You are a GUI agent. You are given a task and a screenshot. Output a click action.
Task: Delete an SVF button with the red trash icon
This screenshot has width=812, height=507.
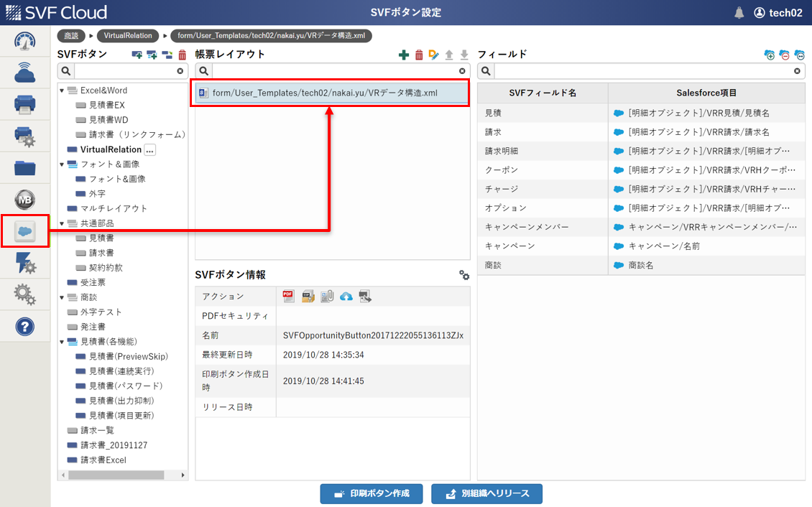point(182,55)
